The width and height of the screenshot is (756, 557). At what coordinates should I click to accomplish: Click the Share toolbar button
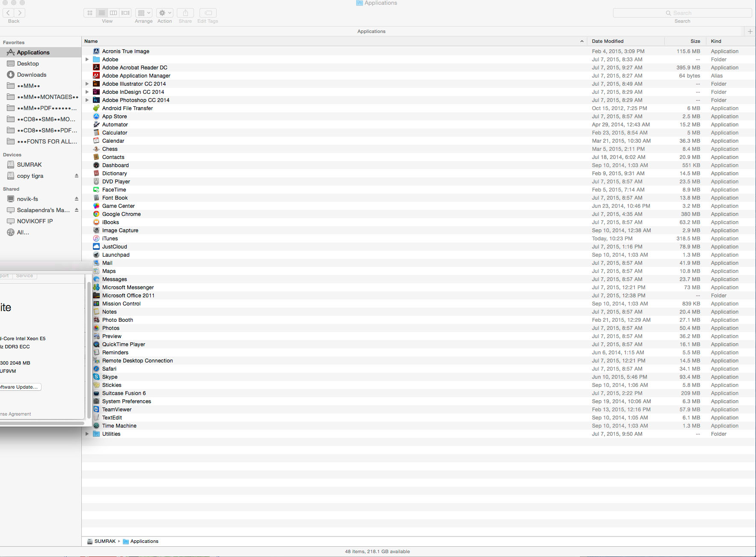pos(185,13)
